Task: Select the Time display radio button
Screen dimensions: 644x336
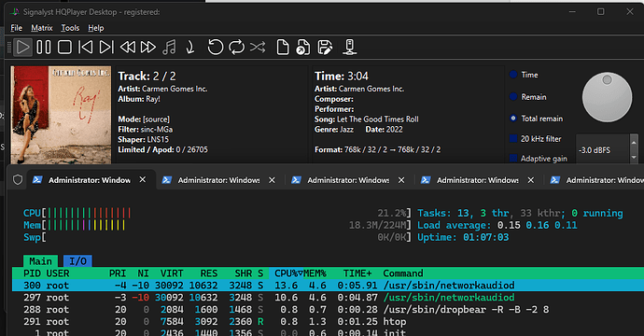Action: (513, 75)
